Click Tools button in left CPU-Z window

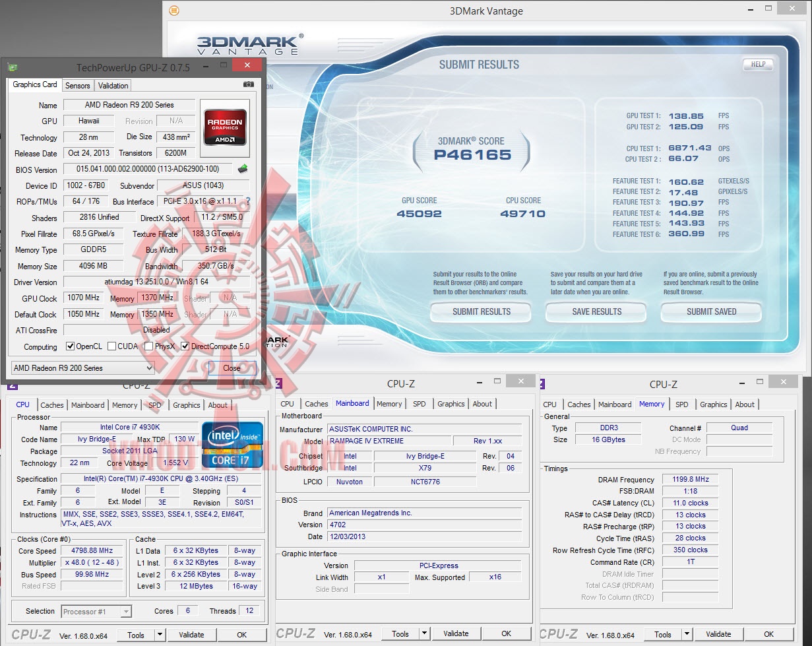(x=136, y=635)
